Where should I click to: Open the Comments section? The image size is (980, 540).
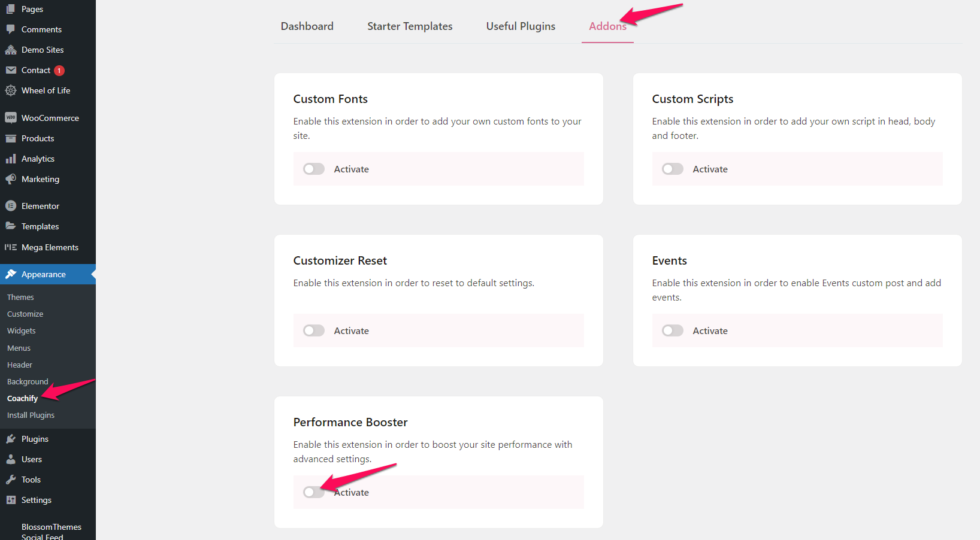[x=41, y=29]
